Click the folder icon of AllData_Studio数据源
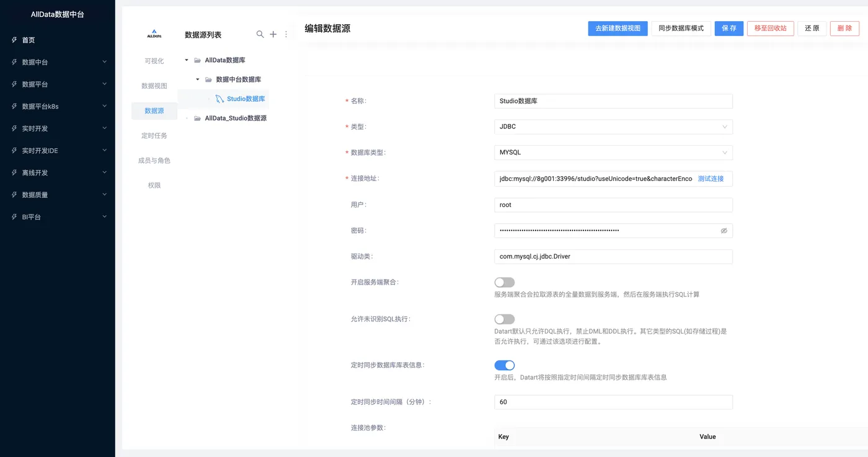 point(197,118)
